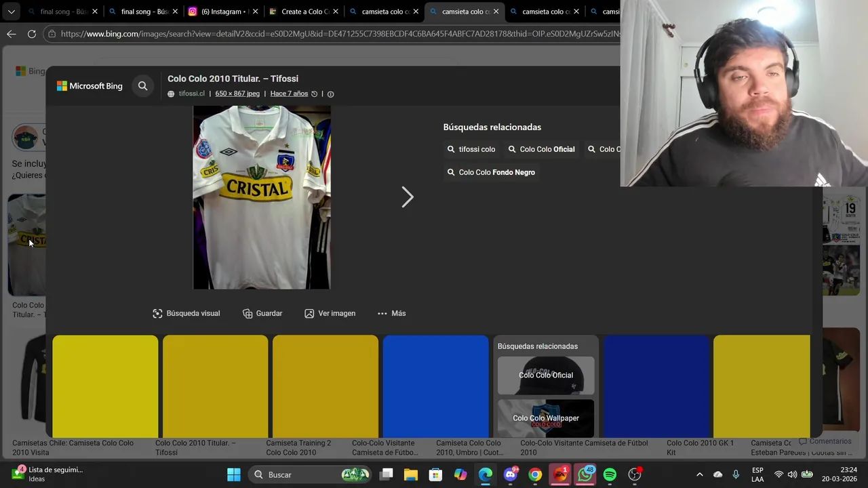Click the Búsqueda visual icon button
This screenshot has height=488, width=868.
point(186,313)
